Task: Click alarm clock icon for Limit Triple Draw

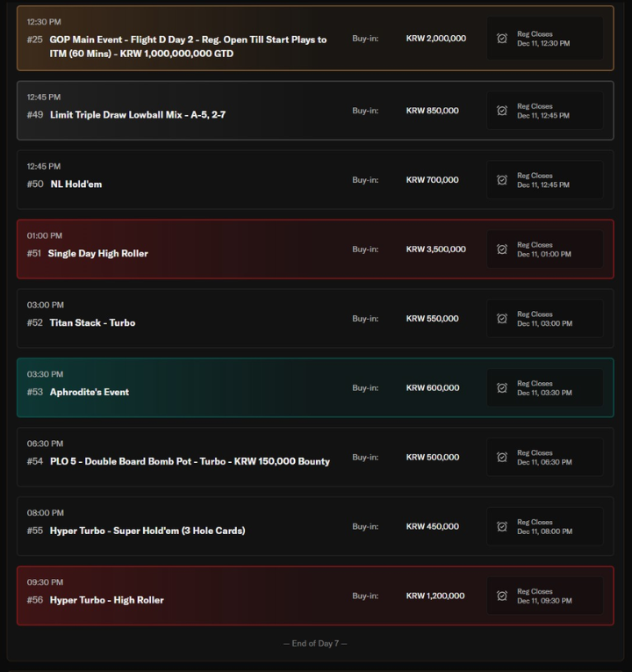Action: coord(502,111)
